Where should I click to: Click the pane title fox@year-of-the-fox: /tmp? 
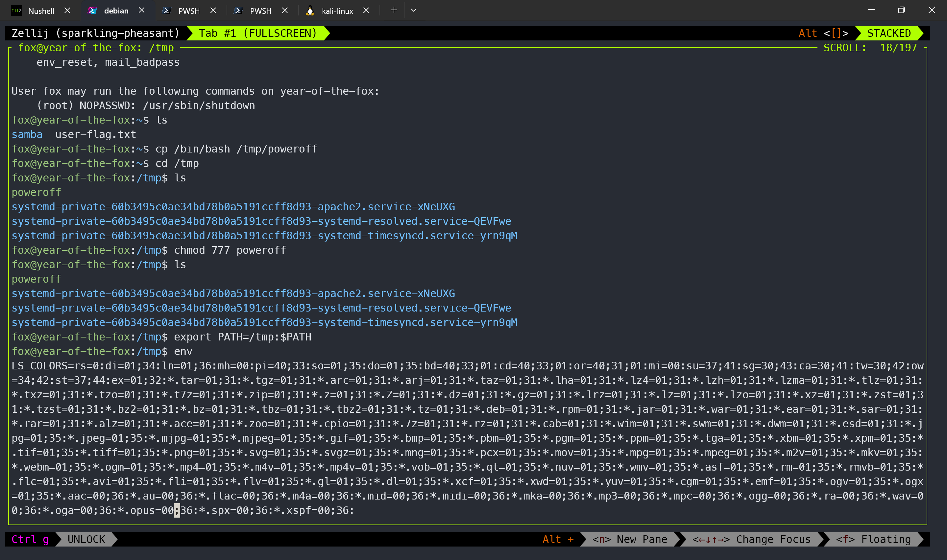[x=96, y=48]
